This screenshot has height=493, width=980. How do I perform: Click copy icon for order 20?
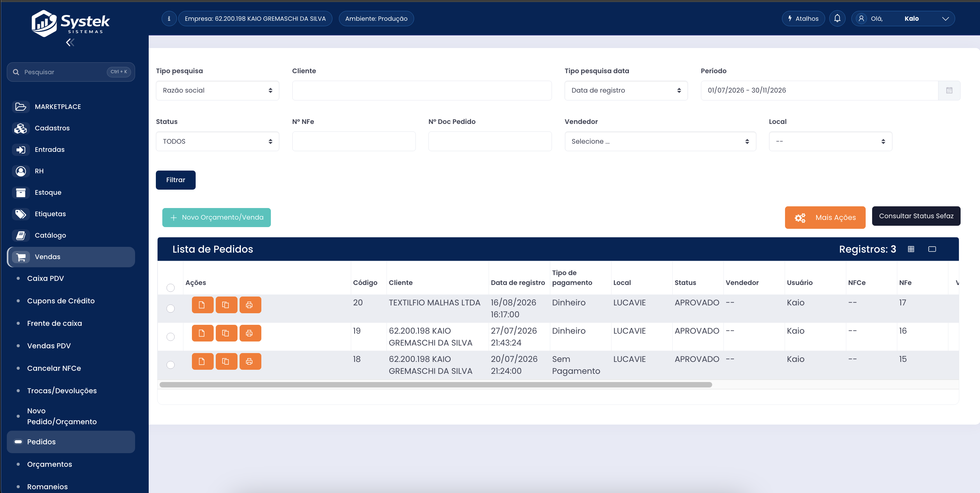pos(226,305)
